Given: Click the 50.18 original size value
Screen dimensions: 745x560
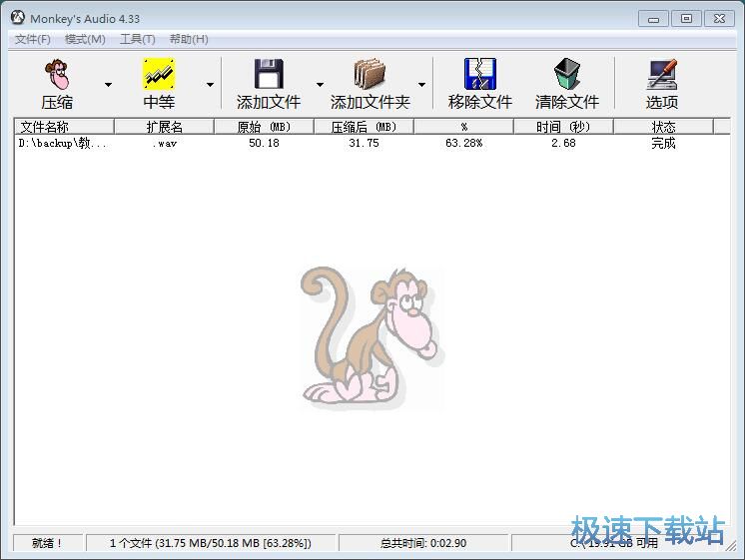Looking at the screenshot, I should (x=265, y=143).
